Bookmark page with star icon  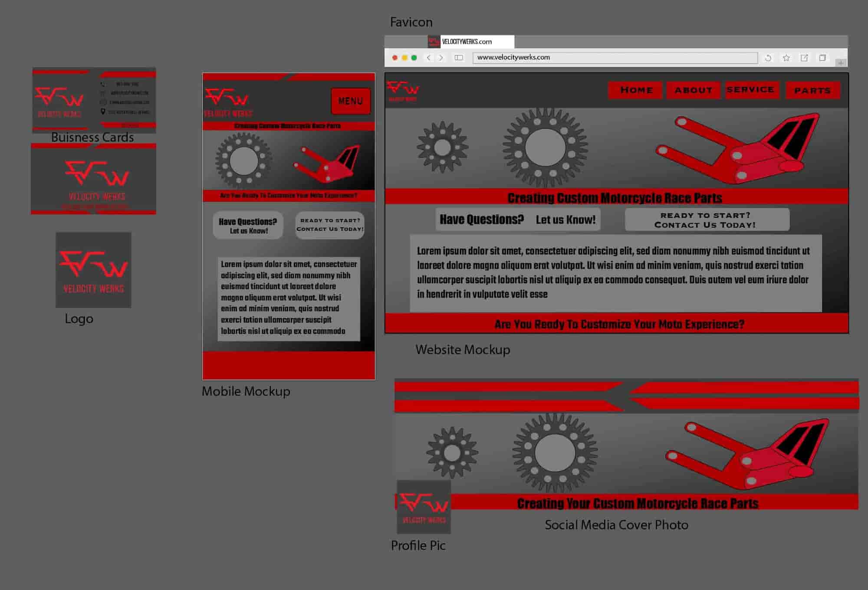click(x=786, y=58)
